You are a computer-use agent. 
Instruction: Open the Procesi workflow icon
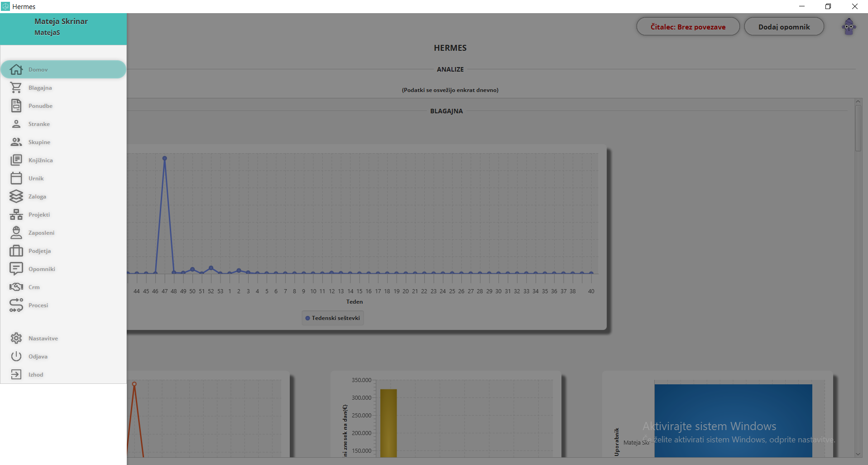coord(16,305)
